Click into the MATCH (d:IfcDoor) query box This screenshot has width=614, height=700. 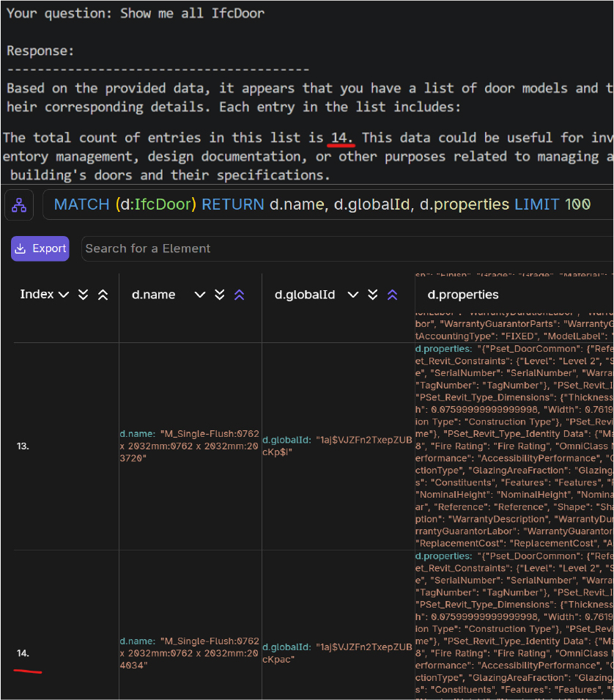[328, 205]
